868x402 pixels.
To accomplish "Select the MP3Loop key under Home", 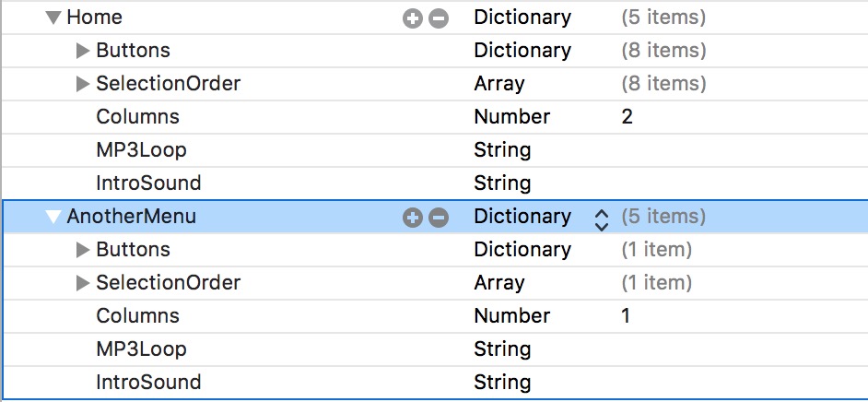I will coord(141,150).
